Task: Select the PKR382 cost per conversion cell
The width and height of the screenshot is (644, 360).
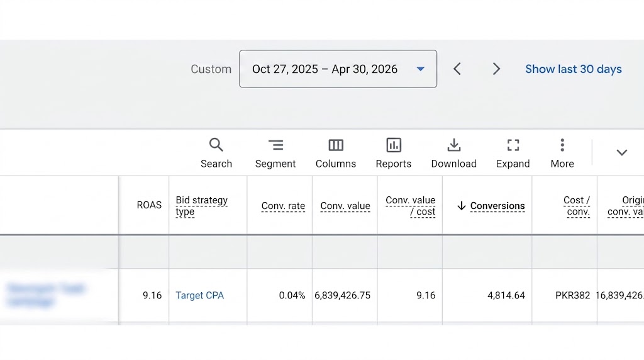Action: coord(565,295)
